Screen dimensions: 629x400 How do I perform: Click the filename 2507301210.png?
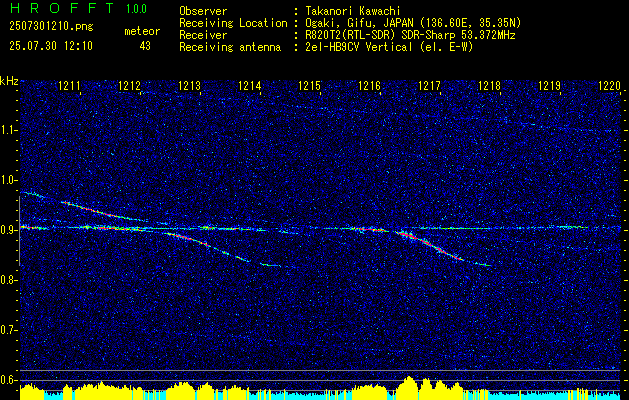pos(51,27)
